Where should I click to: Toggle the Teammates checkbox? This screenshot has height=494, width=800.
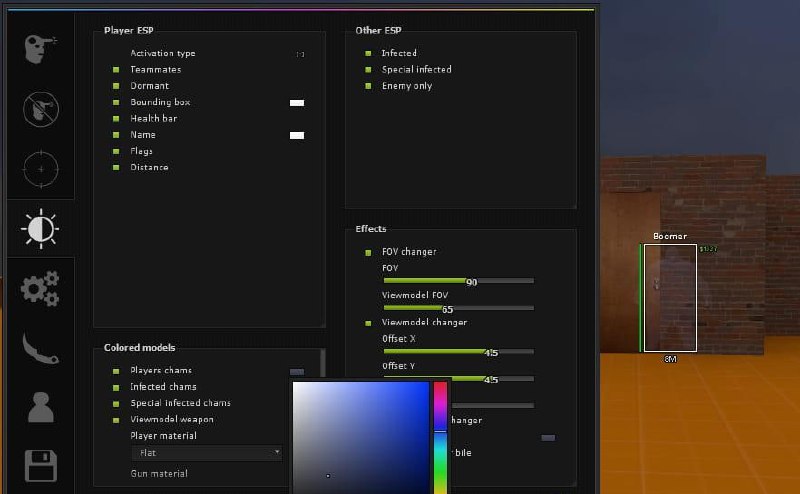pos(116,70)
